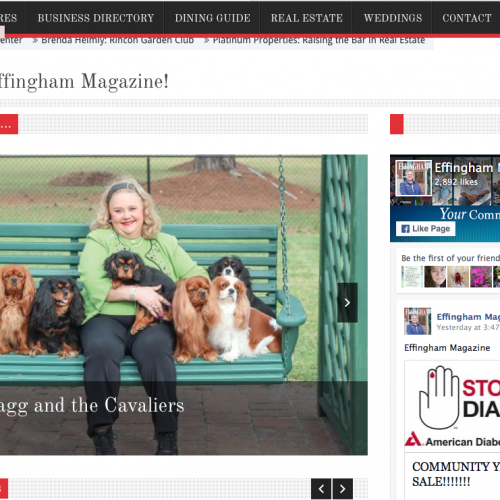The width and height of the screenshot is (500, 500).
Task: Go to the Real Estate section
Action: click(306, 18)
